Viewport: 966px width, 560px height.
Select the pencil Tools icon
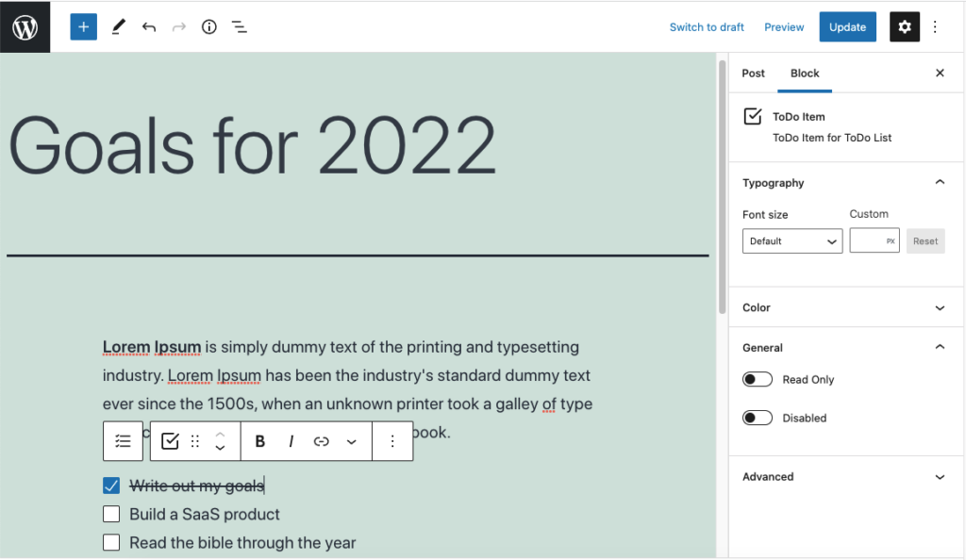click(x=118, y=27)
